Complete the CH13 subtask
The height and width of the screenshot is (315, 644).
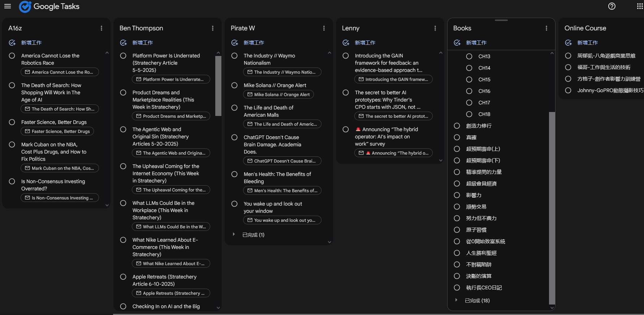469,56
